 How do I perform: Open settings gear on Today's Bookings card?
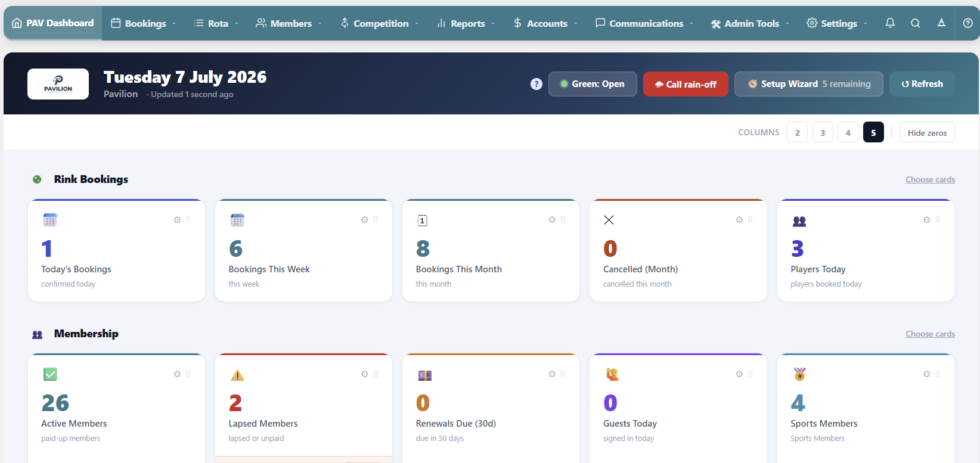tap(177, 220)
